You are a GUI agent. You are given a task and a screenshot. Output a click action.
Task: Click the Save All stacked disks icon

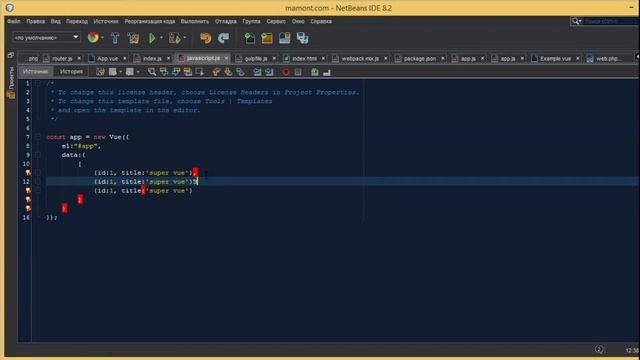(302, 38)
